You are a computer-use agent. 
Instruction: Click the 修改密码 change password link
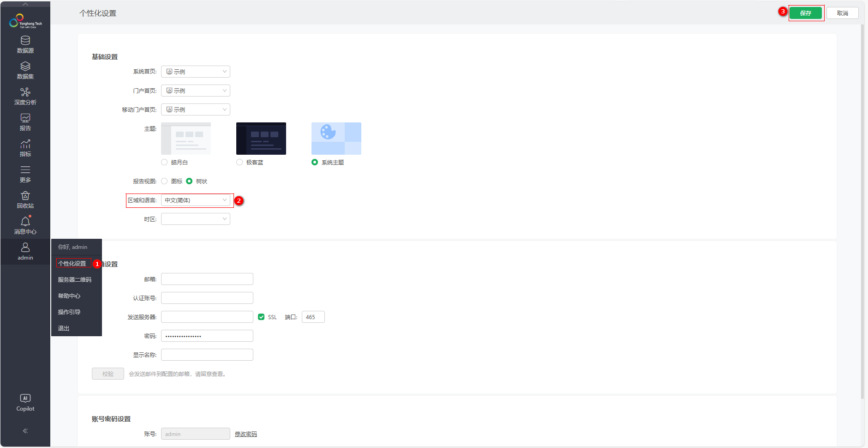point(246,434)
